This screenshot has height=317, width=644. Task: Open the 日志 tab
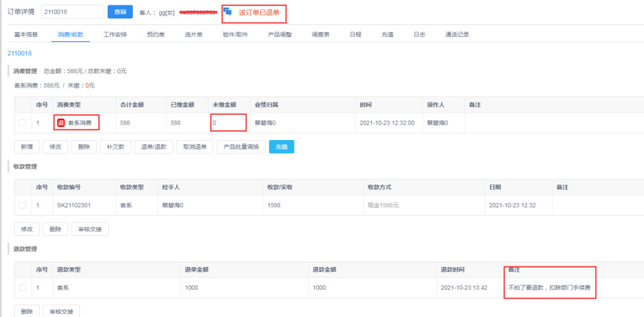(419, 35)
